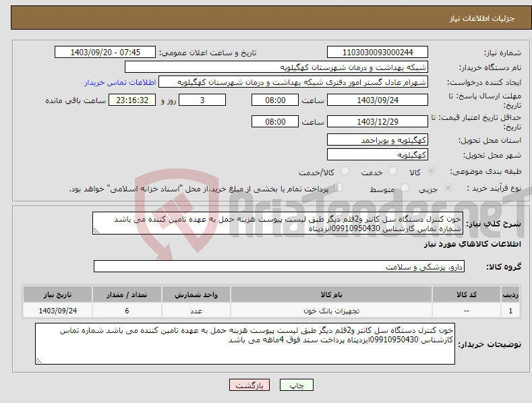Click the need number field 1103030093000244

click(378, 53)
